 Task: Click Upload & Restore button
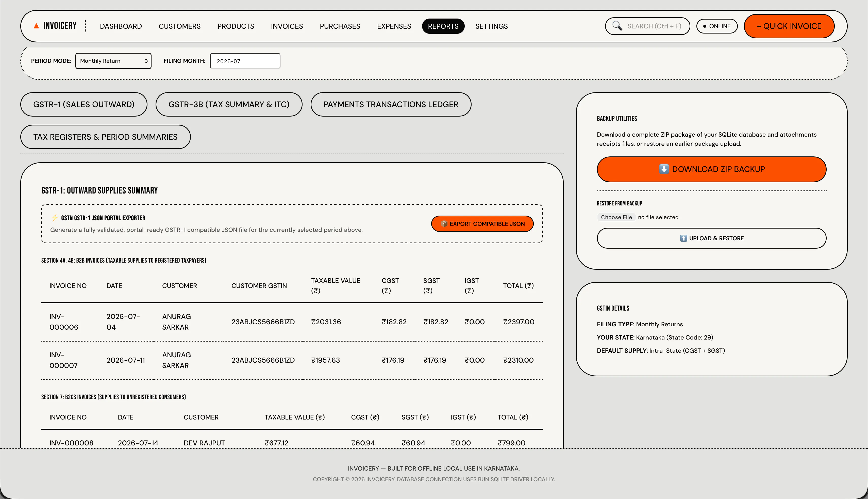coord(711,238)
